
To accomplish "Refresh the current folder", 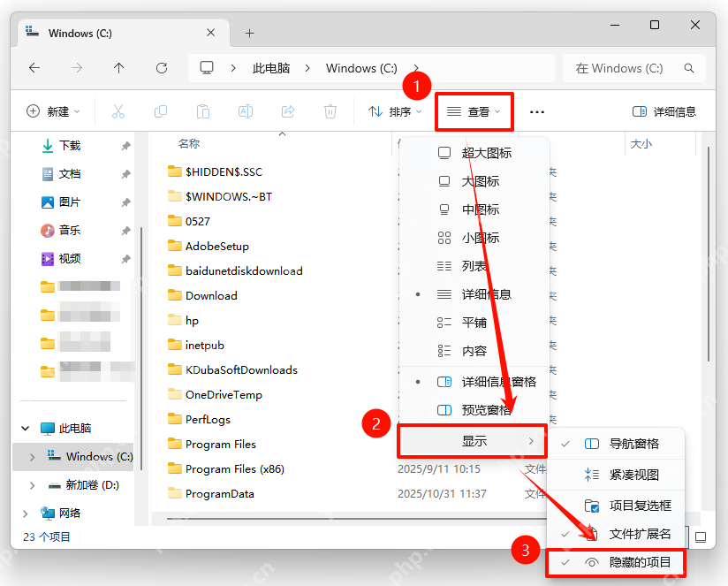I will click(162, 68).
